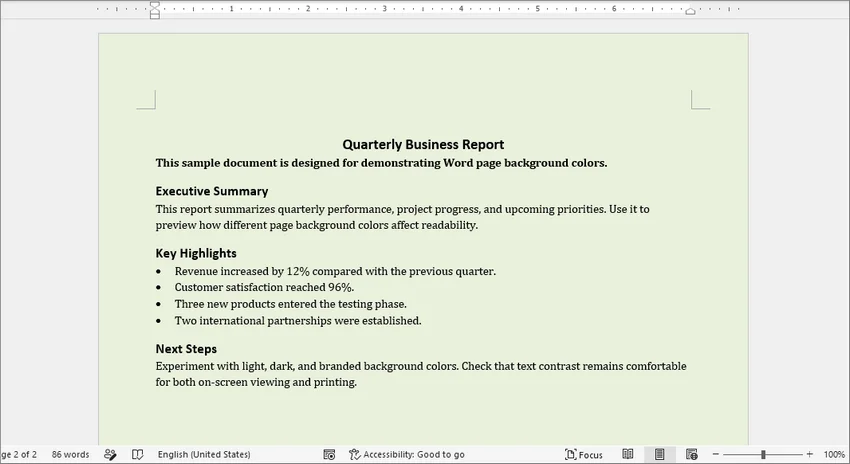The width and height of the screenshot is (850, 464).
Task: Click the zoom slider handle
Action: [x=763, y=454]
